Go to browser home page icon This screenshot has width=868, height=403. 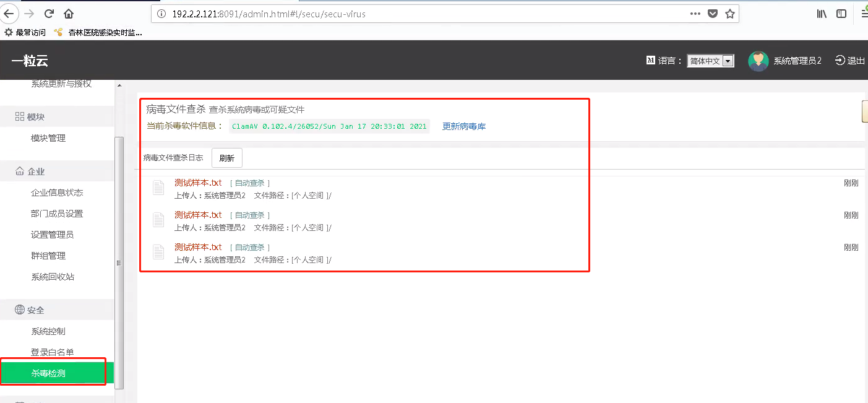pos(69,14)
